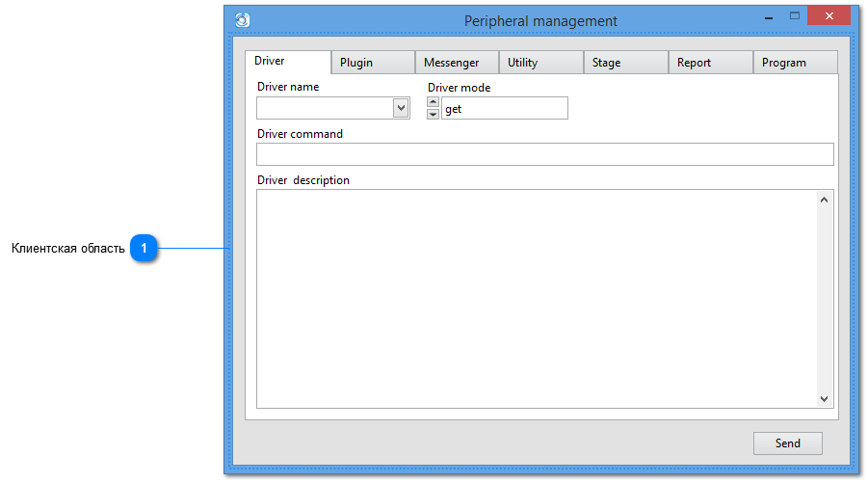Open the Program tab
This screenshot has width=868, height=483.
coord(795,63)
